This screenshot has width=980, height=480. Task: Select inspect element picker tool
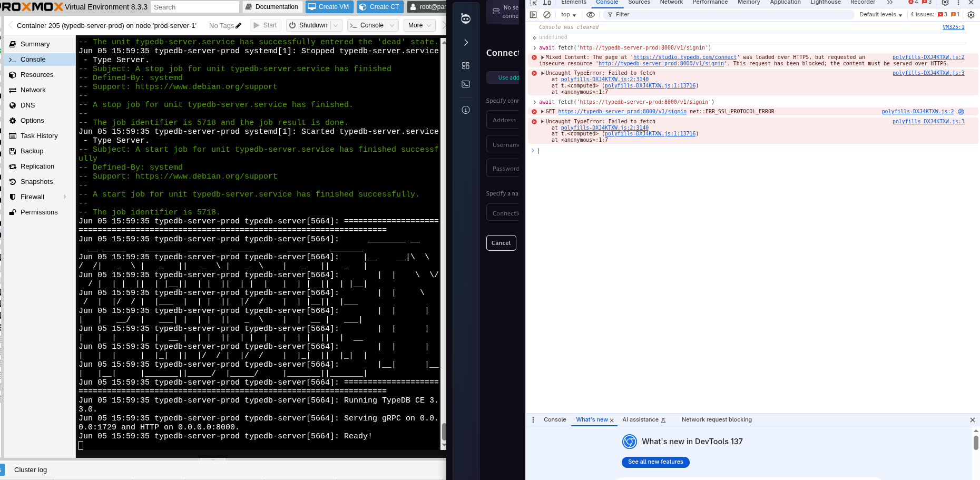[533, 3]
